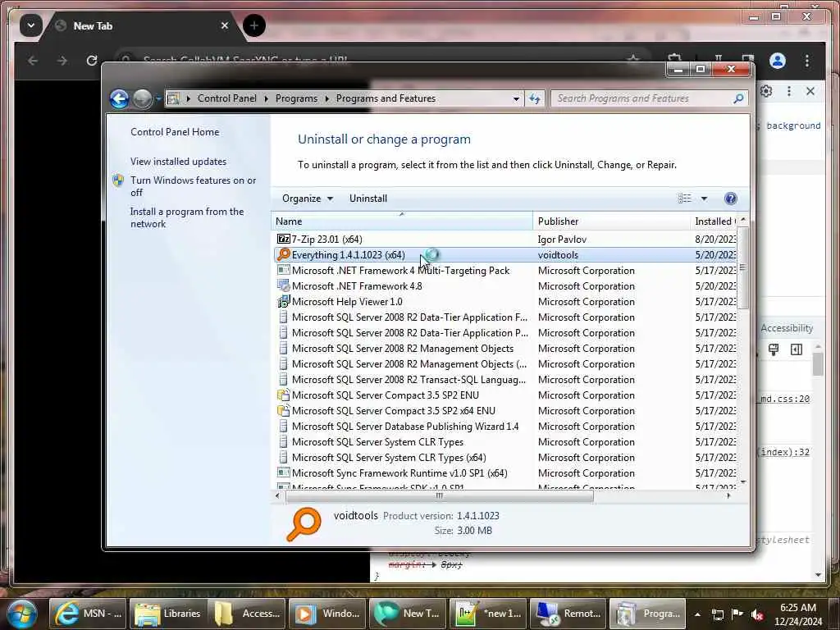This screenshot has width=840, height=630.
Task: Sort by the Installed On column header
Action: [714, 221]
